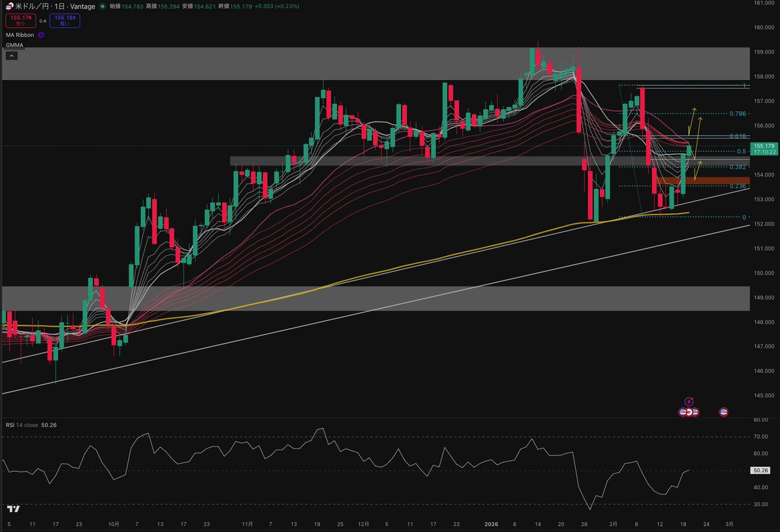
Task: Click the USD/JPY currency flag icon
Action: 9,5
